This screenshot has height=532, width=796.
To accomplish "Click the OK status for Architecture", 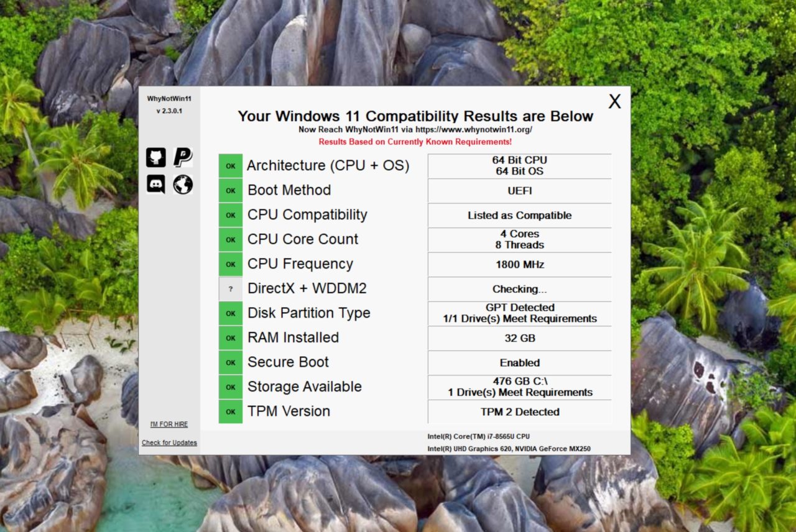I will pos(231,166).
